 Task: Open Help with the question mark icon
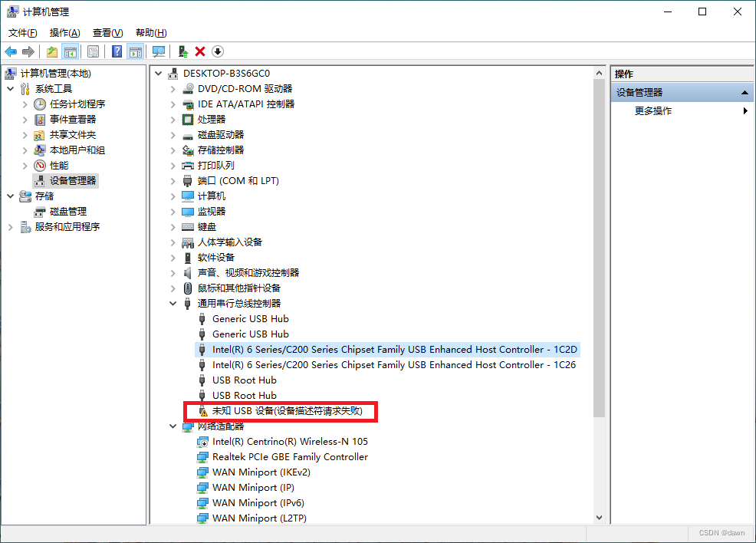pos(117,51)
